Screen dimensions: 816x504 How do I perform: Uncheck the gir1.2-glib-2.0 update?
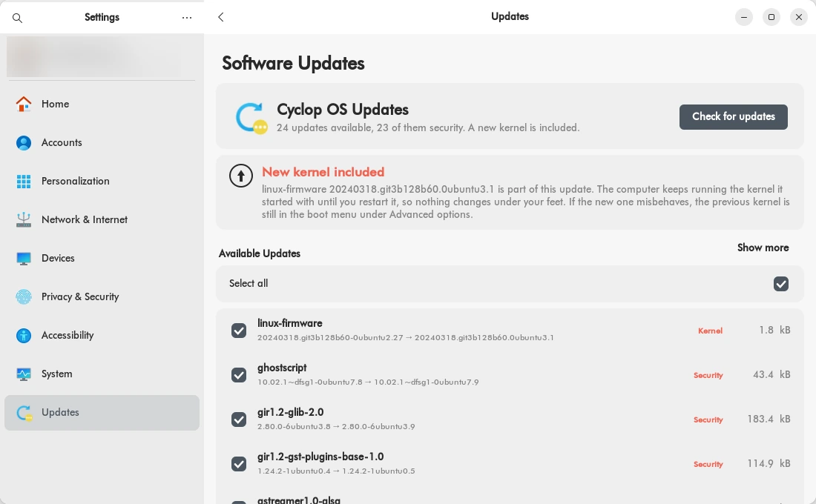click(239, 420)
